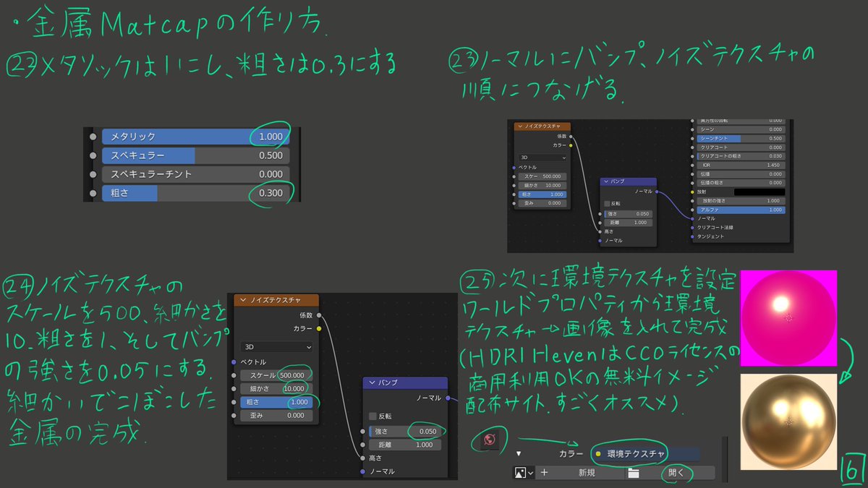The width and height of the screenshot is (868, 488).
Task: Collapse ノイズテクスチャ node in small upper graph
Action: point(520,126)
